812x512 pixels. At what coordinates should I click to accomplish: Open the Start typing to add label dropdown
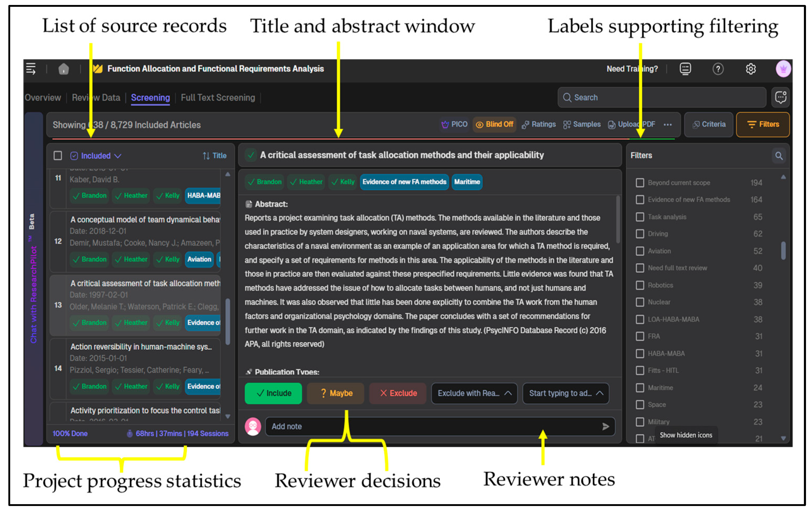(565, 393)
